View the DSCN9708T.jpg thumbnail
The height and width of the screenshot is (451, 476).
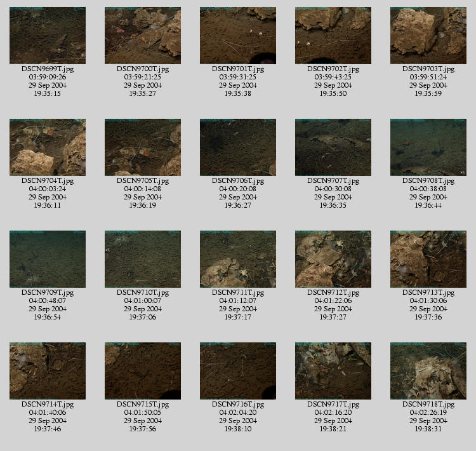[428, 147]
